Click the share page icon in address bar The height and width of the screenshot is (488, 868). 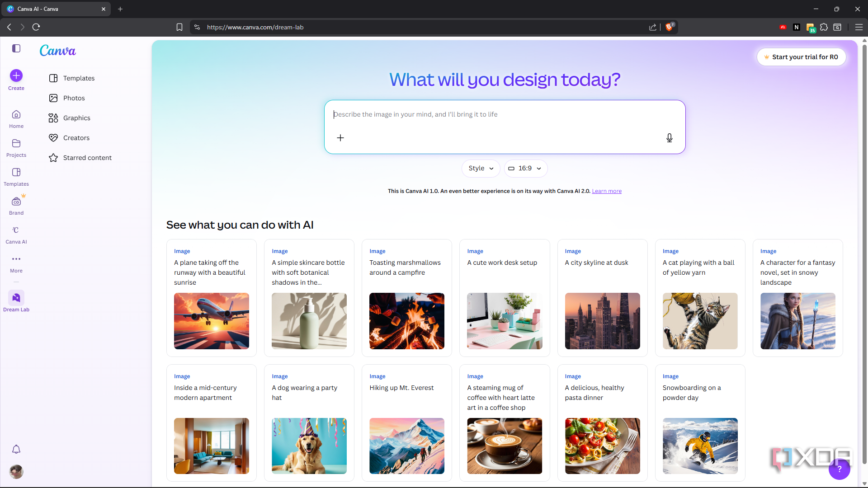point(653,27)
